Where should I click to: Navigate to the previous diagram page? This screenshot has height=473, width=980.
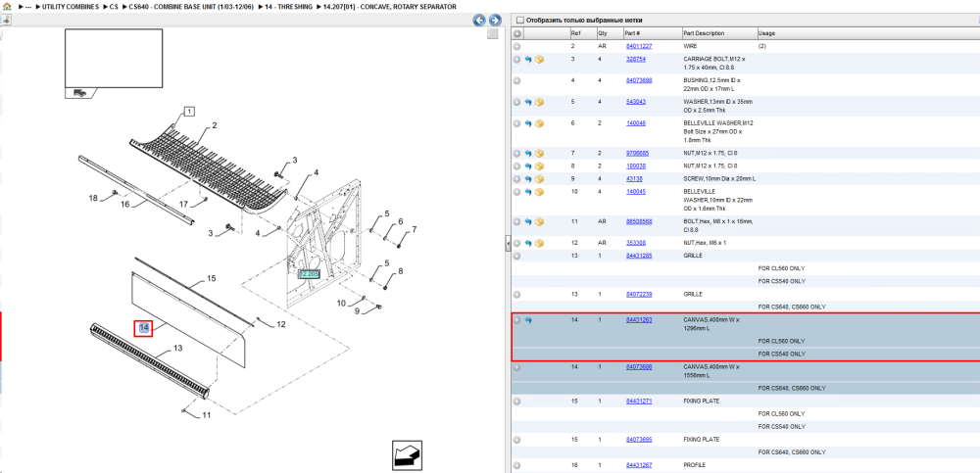pyautogui.click(x=479, y=20)
